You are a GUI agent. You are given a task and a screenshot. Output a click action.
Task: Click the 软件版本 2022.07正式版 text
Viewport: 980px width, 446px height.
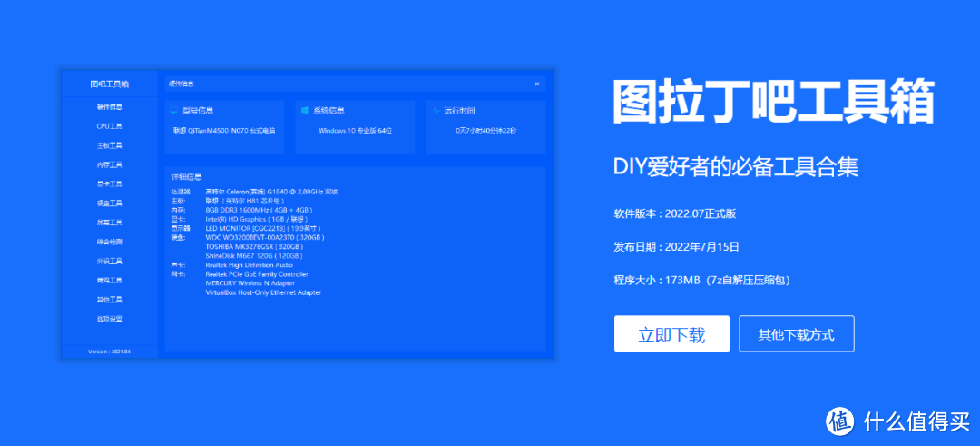tap(675, 213)
